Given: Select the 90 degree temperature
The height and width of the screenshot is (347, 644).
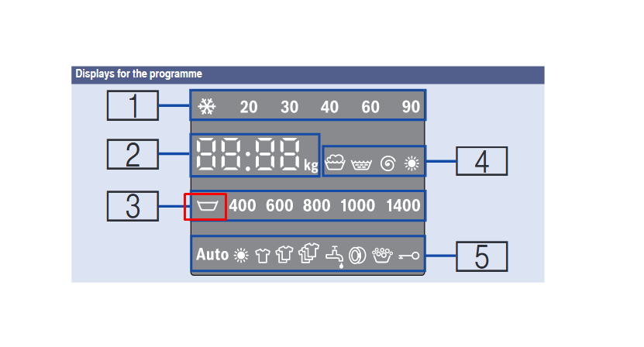Looking at the screenshot, I should click(x=410, y=107).
